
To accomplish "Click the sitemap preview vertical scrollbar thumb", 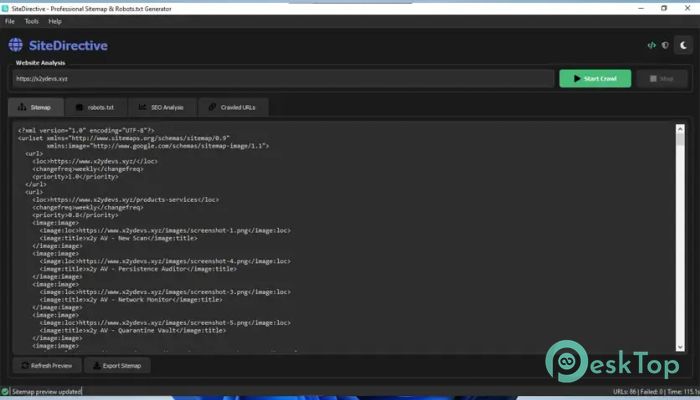I will tap(680, 139).
